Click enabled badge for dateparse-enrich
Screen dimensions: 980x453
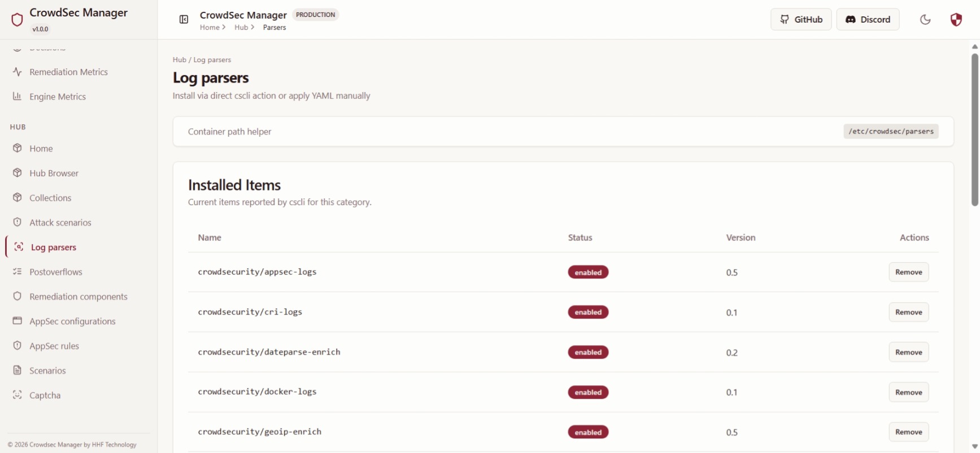[x=588, y=352]
